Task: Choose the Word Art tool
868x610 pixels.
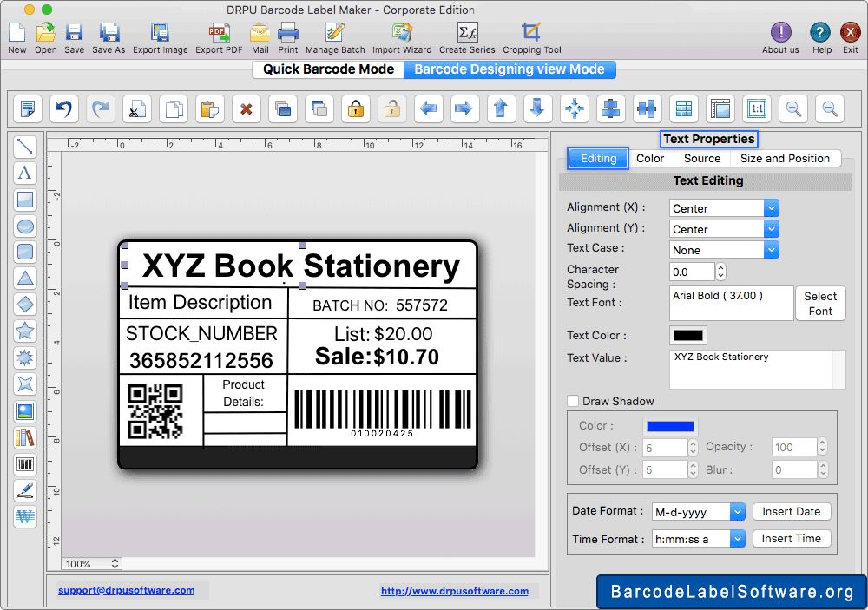Action: (x=25, y=516)
